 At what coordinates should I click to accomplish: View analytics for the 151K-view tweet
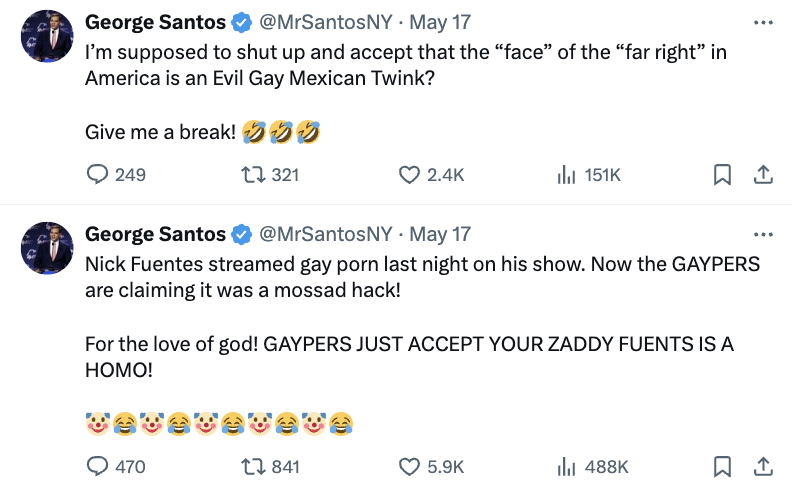pyautogui.click(x=566, y=174)
